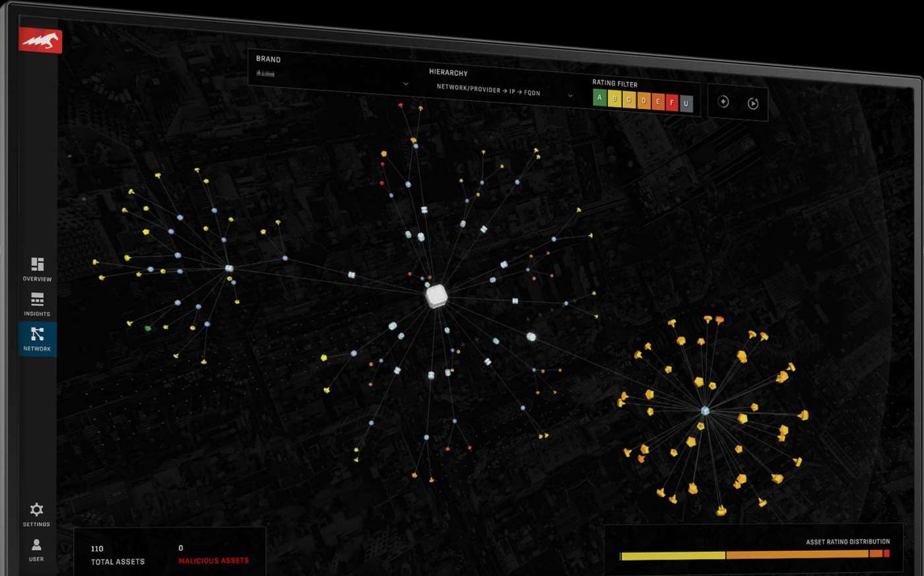Select the large white central hub node
The width and height of the screenshot is (924, 576).
(436, 296)
